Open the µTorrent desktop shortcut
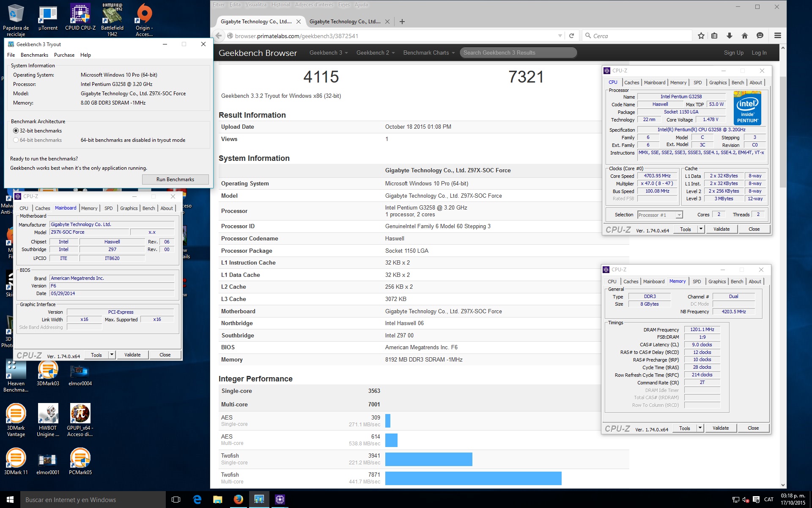 tap(48, 19)
